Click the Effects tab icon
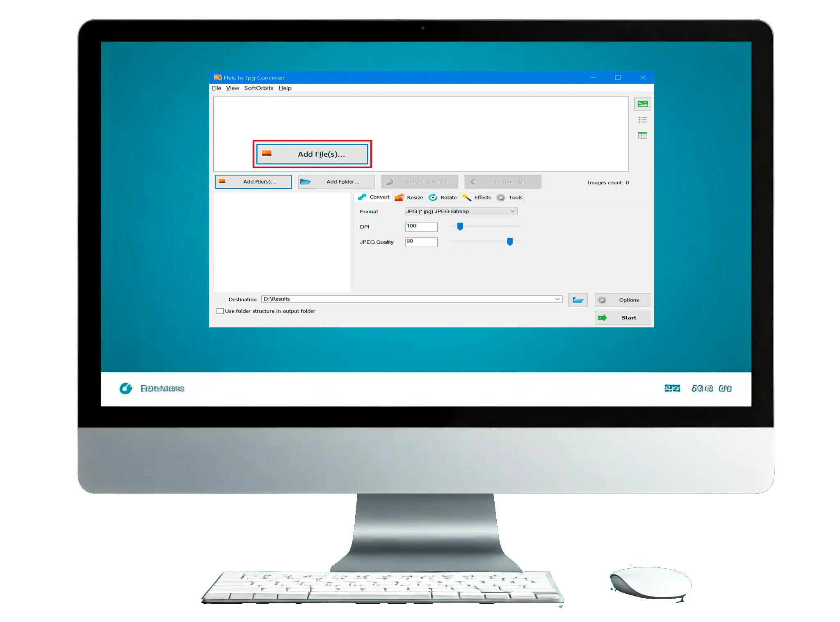 coord(466,197)
